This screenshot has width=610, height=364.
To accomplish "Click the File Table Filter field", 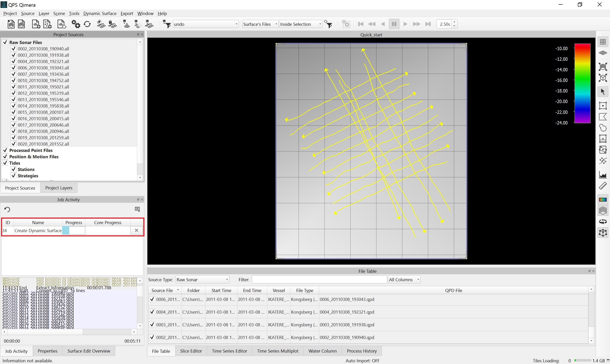I will [x=319, y=280].
